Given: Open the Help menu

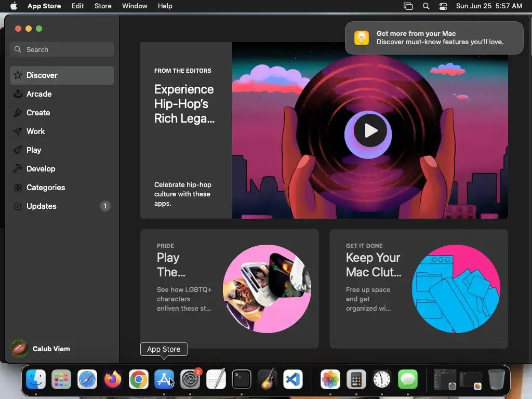Looking at the screenshot, I should (x=165, y=6).
